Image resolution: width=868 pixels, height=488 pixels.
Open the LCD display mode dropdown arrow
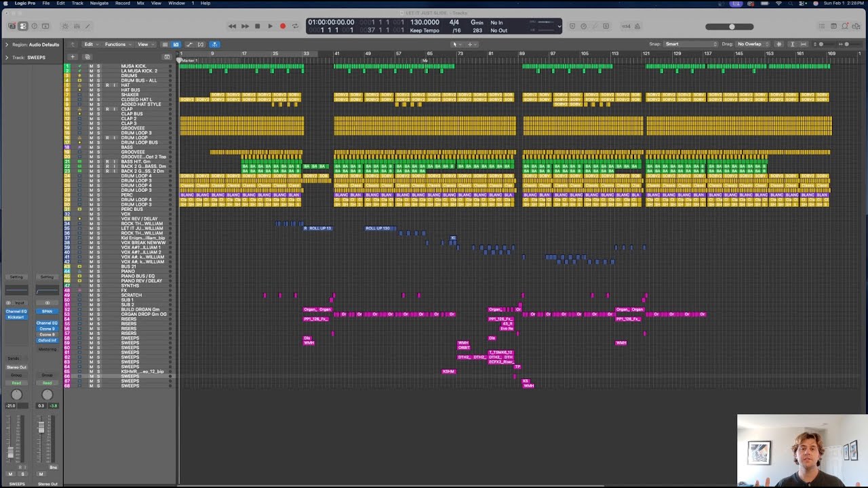(x=559, y=26)
